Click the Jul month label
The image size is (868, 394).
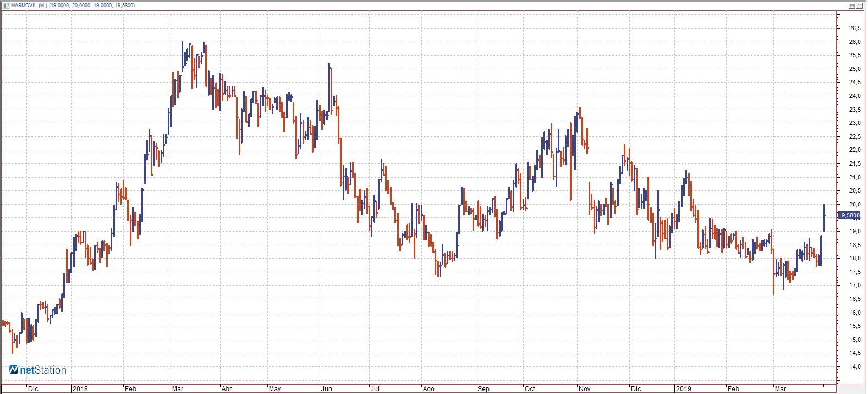tap(375, 388)
